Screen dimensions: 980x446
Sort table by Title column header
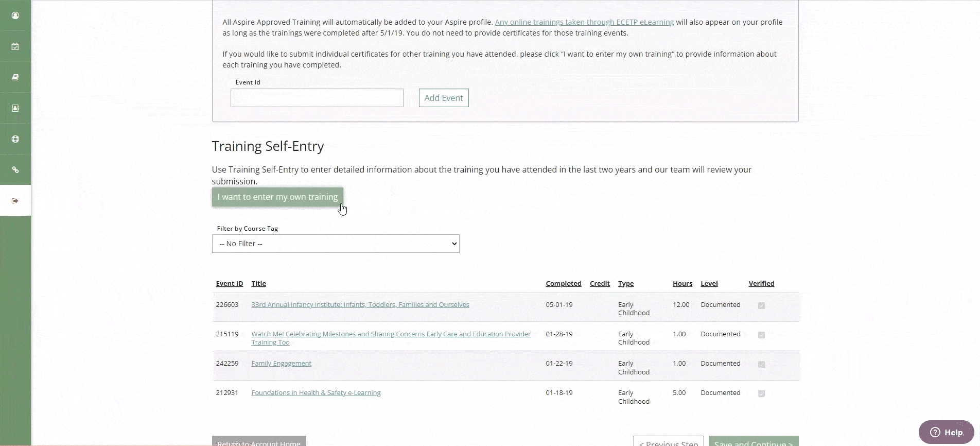(x=258, y=284)
